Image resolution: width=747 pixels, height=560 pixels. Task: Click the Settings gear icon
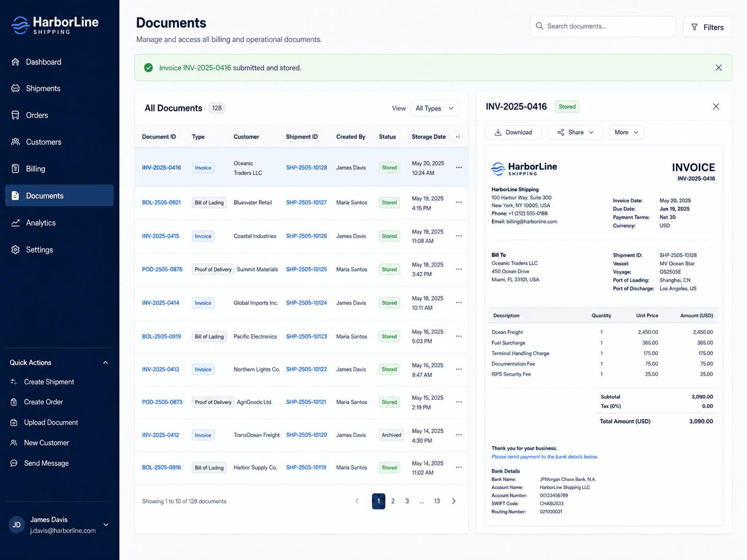tap(15, 250)
